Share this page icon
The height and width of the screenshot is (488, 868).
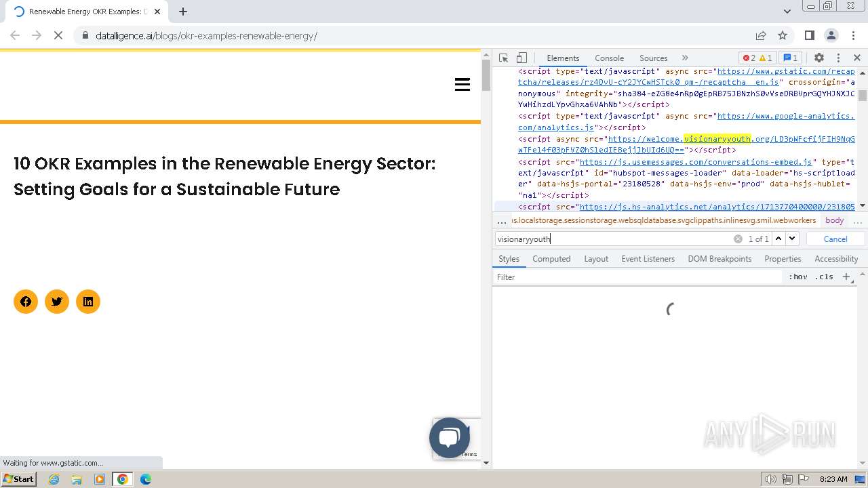761,35
